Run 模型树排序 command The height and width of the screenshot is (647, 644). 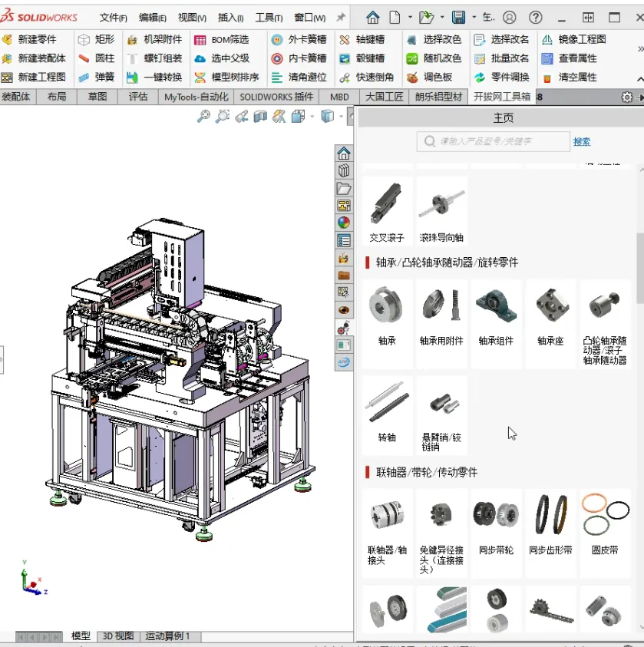coord(227,78)
